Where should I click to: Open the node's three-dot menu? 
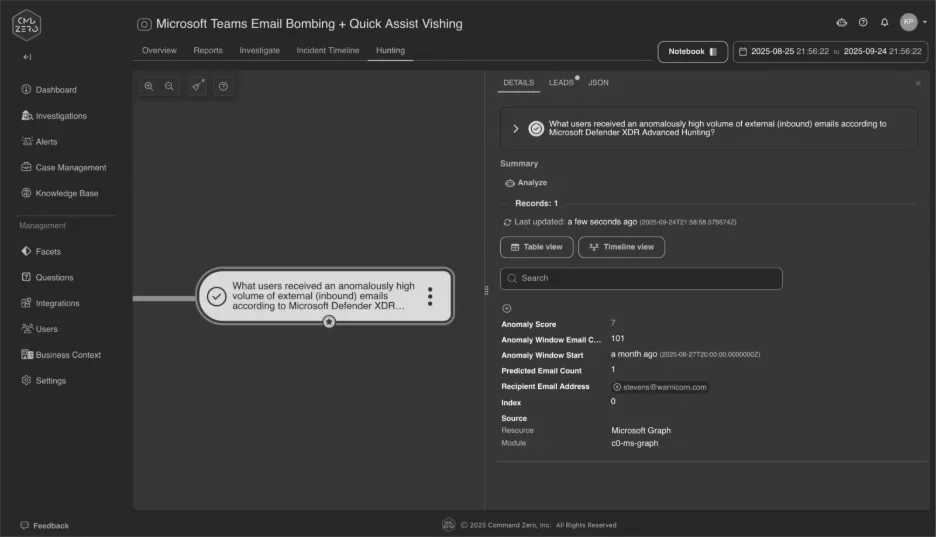coord(430,297)
